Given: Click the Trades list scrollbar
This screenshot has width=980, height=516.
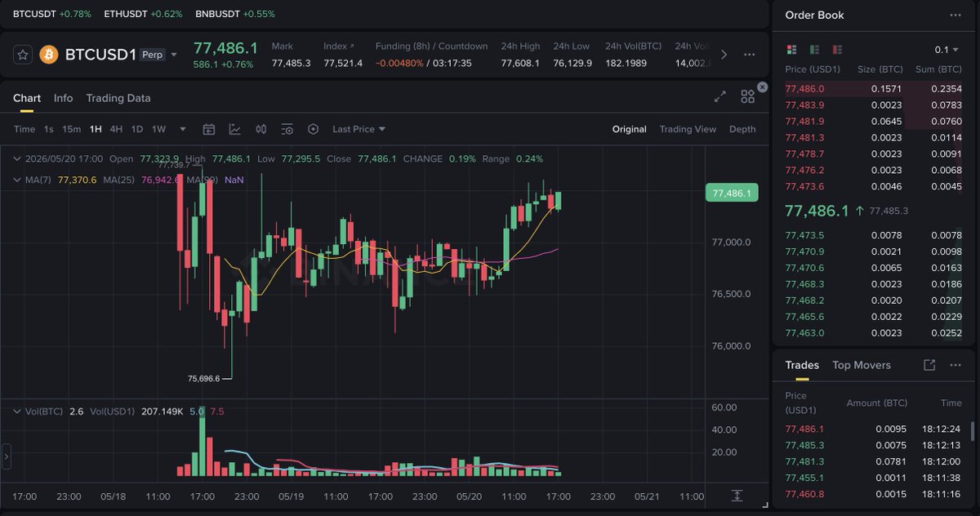Looking at the screenshot, I should 971,431.
